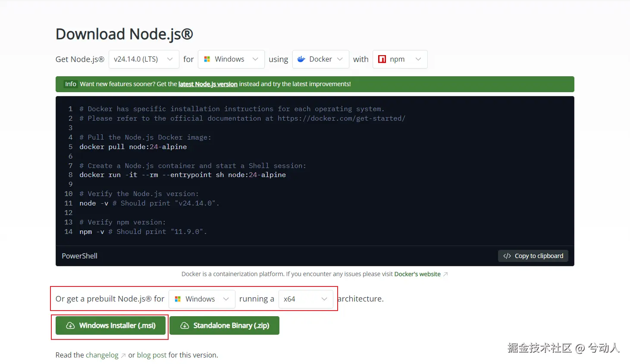Download the Windows Installer (.msi)

[x=110, y=326]
